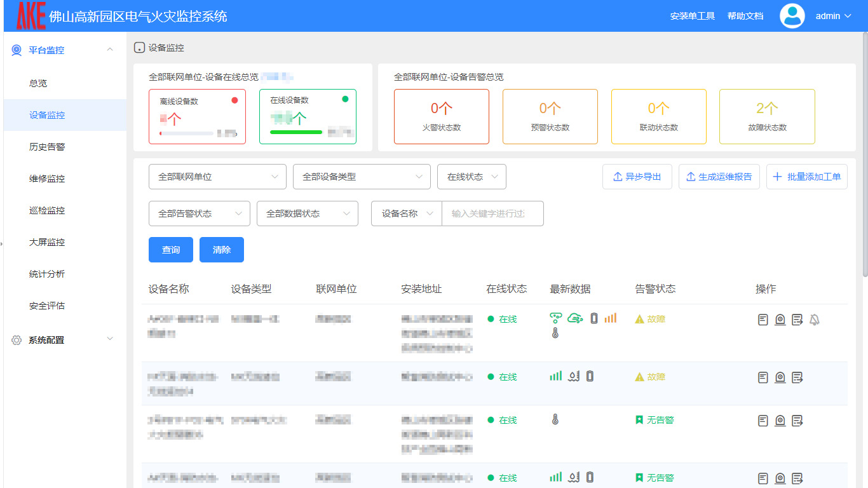The width and height of the screenshot is (868, 488).
Task: Expand the 全部联网单位 dropdown
Action: click(x=217, y=177)
